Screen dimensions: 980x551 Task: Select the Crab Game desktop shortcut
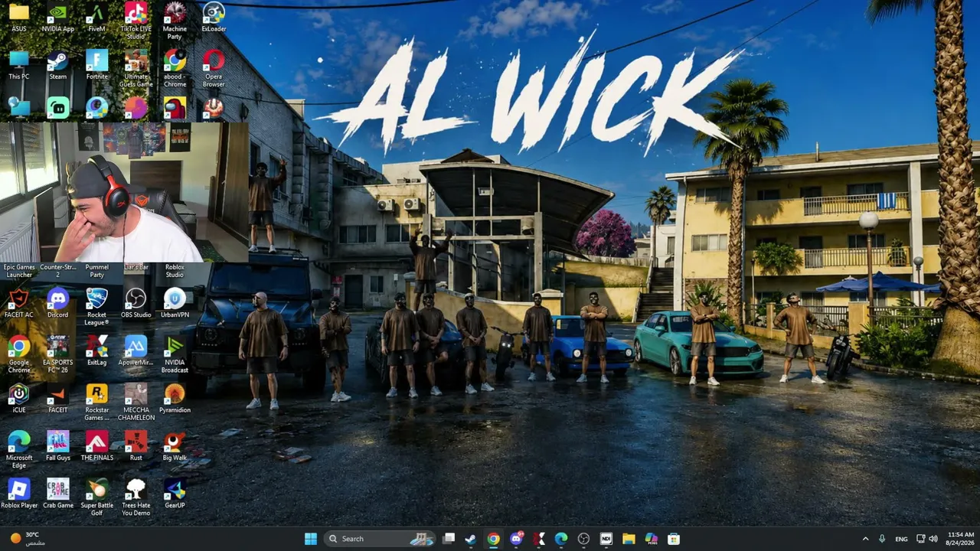click(x=57, y=494)
